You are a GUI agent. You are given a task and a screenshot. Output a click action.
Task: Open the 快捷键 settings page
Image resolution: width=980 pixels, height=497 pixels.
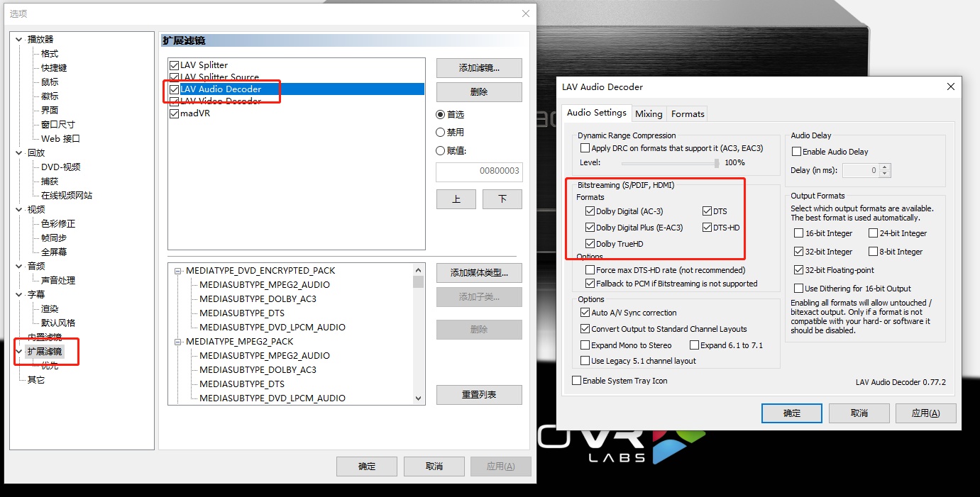point(54,68)
